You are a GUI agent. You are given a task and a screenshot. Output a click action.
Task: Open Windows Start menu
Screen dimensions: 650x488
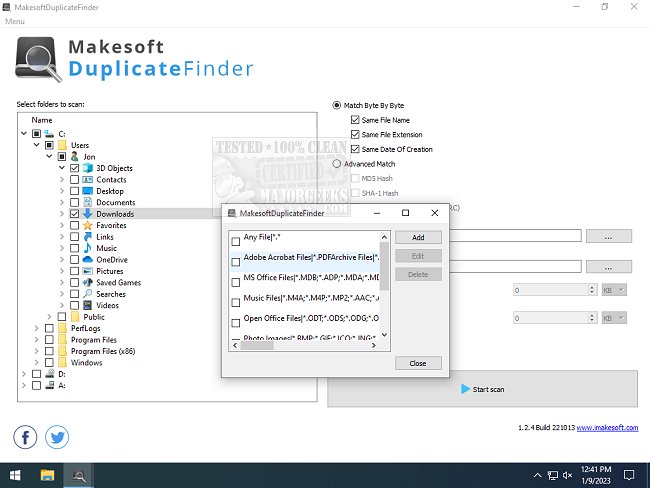point(15,476)
